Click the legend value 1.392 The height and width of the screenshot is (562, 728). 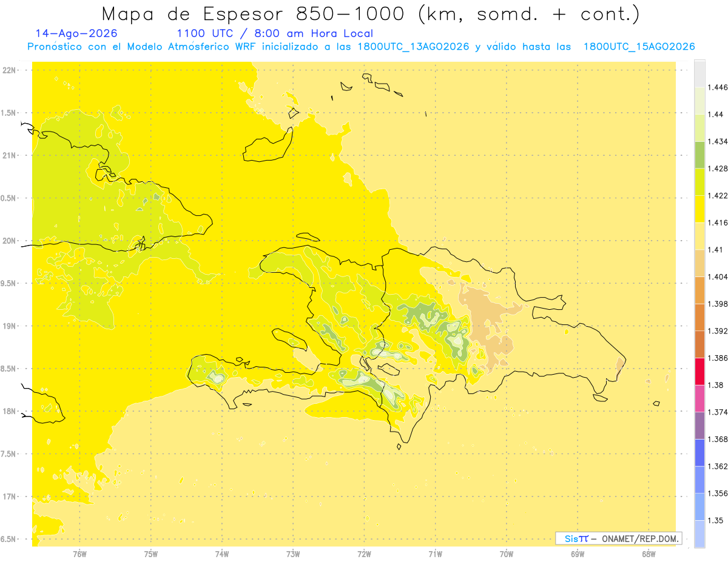click(718, 331)
